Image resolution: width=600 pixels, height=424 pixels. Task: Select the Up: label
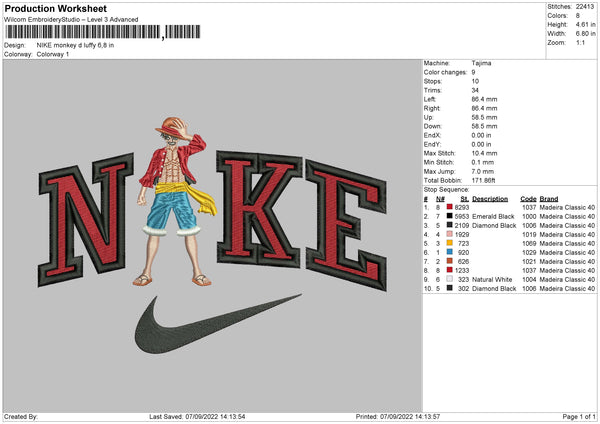(428, 117)
